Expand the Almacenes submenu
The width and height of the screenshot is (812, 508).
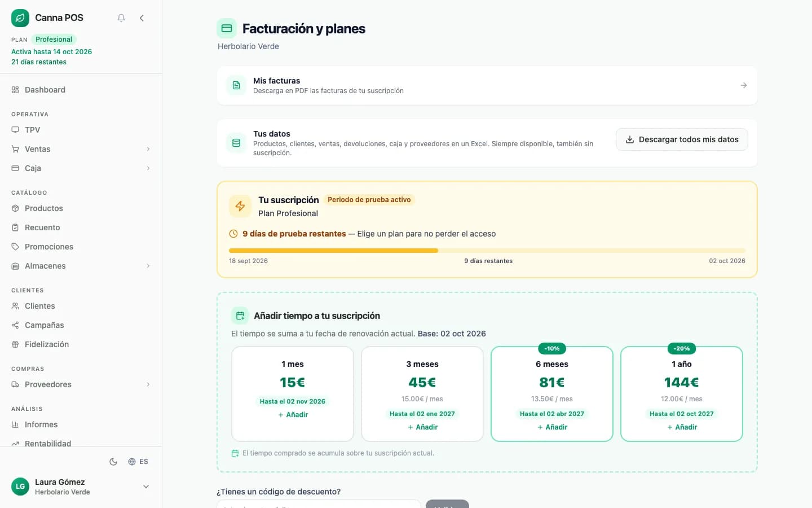(x=148, y=266)
